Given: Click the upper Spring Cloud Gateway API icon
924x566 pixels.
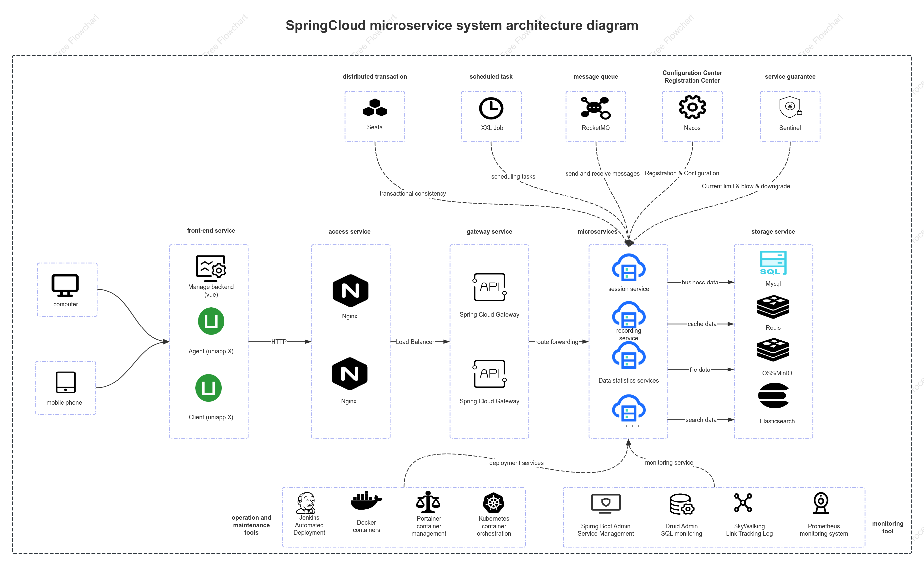Looking at the screenshot, I should tap(489, 287).
